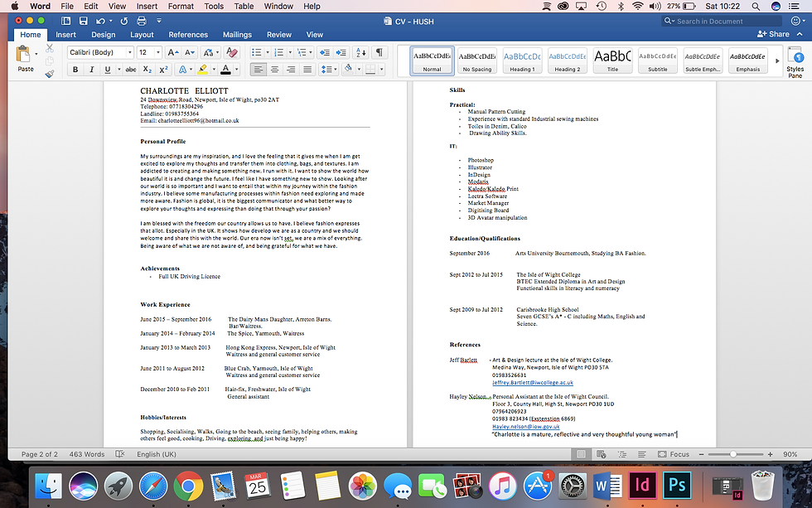Clear all formatting eraser icon
The height and width of the screenshot is (508, 812).
point(232,53)
